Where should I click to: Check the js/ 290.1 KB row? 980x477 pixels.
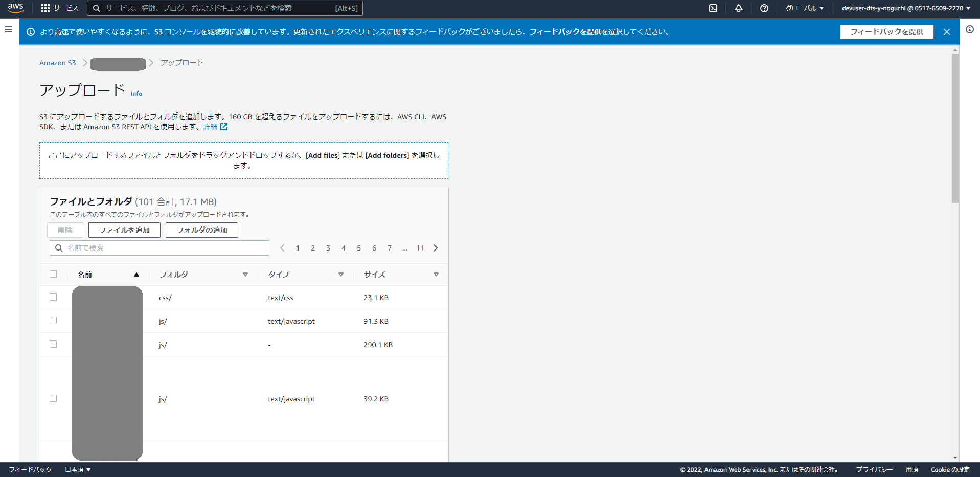point(53,344)
